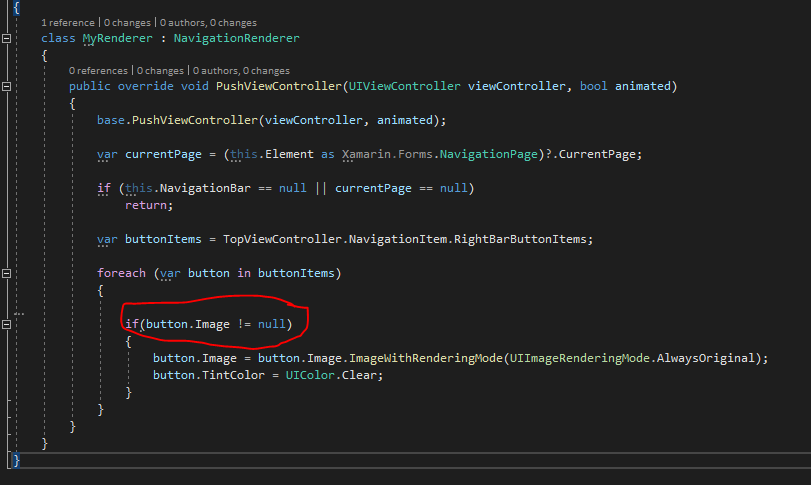
Task: Open '0 authors, 0 changes' above class MyRenderer
Action: pos(208,23)
